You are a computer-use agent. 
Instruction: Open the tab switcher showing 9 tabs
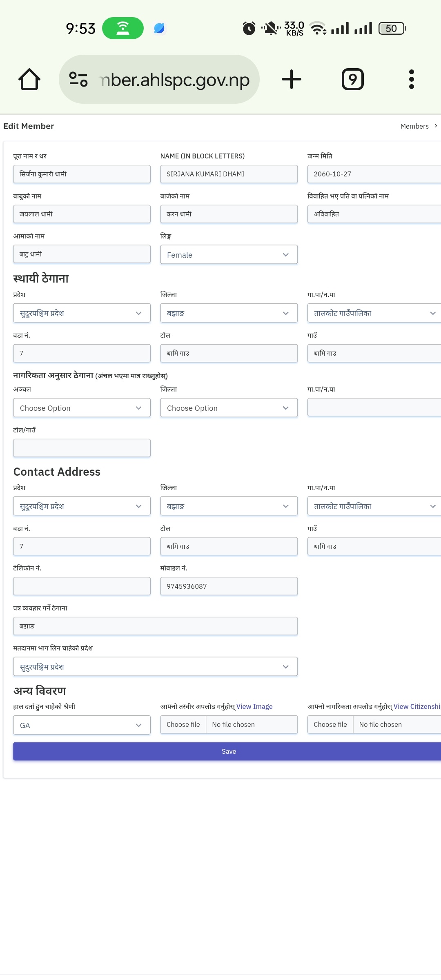click(353, 79)
